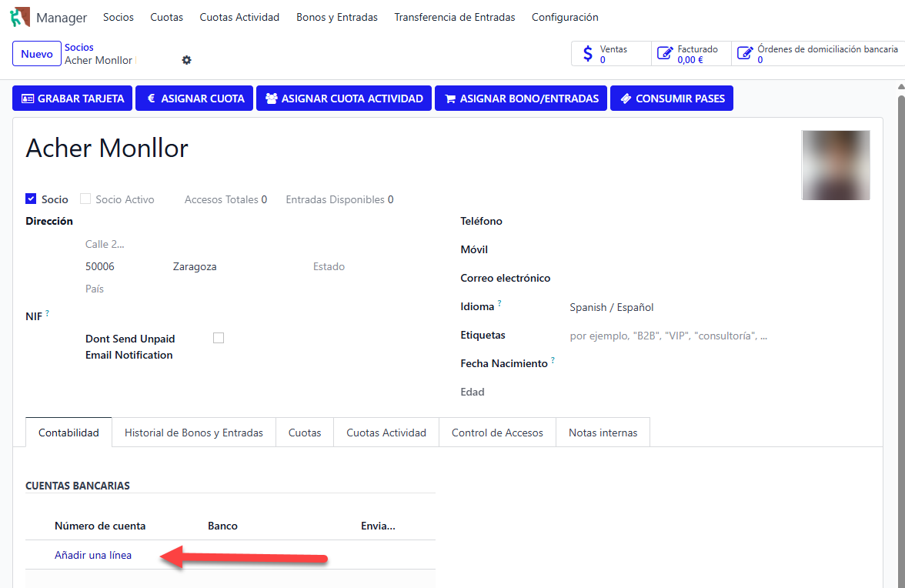Toggle the Socio Activo checkbox
Screen dimensions: 905x588
pyautogui.click(x=85, y=199)
